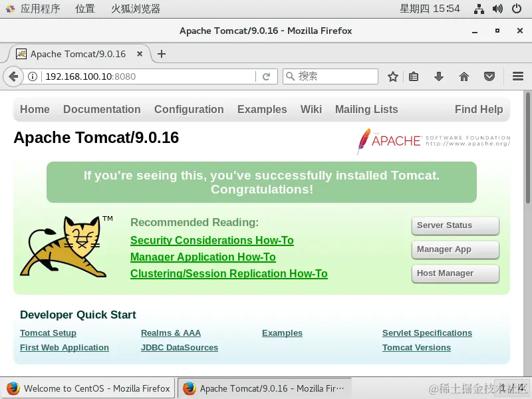Open the volume control in top panel
This screenshot has width=532, height=399.
tap(497, 9)
